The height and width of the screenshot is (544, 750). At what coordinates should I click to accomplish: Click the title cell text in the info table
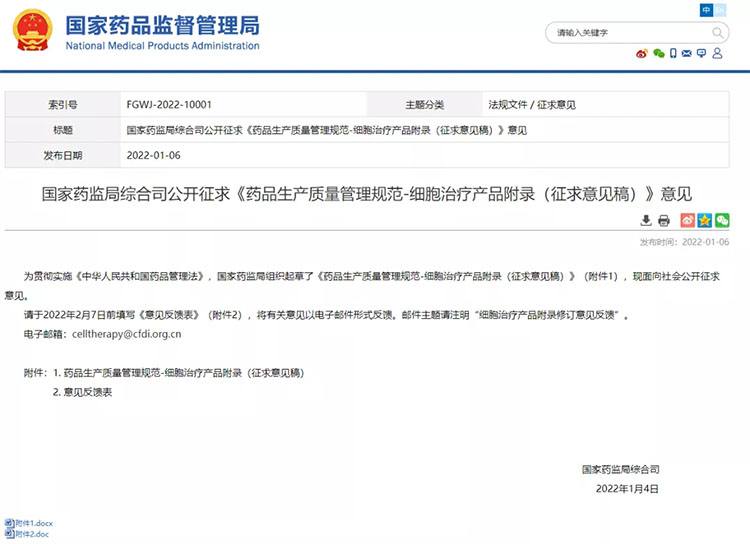327,130
